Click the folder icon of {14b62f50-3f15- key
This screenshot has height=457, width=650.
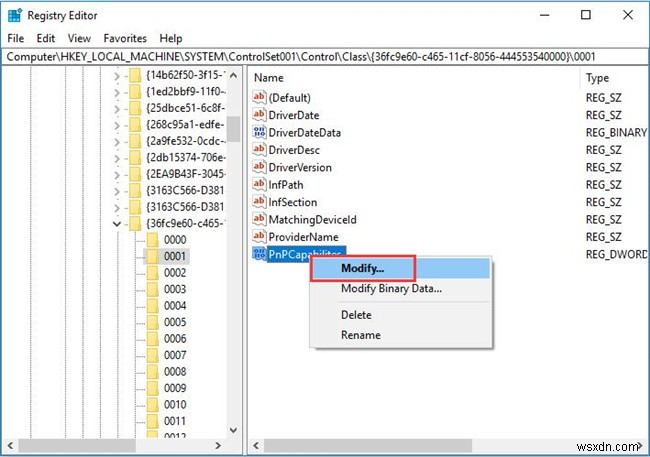pyautogui.click(x=135, y=75)
